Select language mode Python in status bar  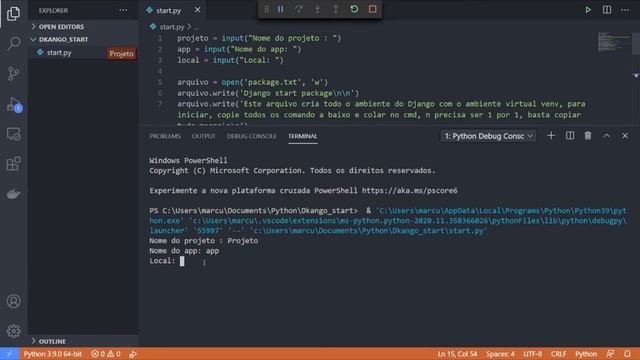[x=586, y=354]
